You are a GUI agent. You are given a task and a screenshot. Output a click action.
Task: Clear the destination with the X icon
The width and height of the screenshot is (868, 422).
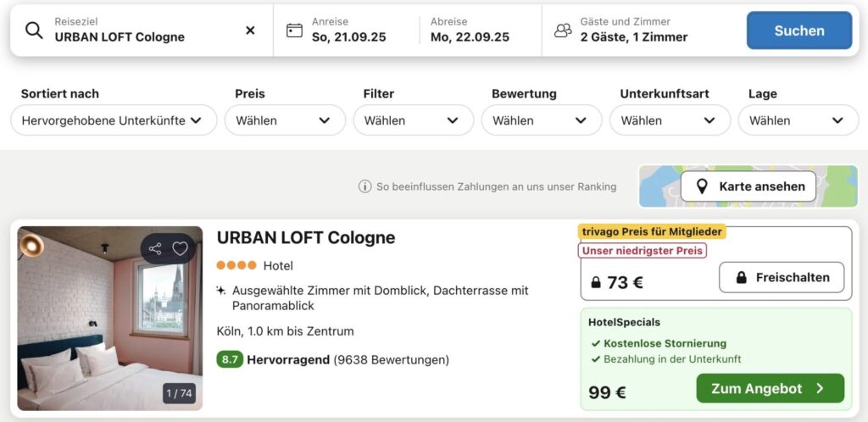coord(250,31)
